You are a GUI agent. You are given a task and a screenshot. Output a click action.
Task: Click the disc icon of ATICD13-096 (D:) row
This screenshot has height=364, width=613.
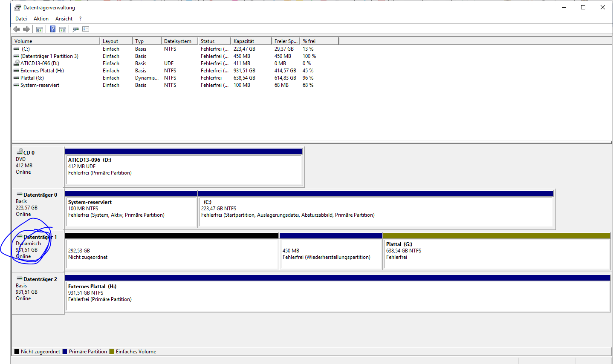[x=17, y=63]
